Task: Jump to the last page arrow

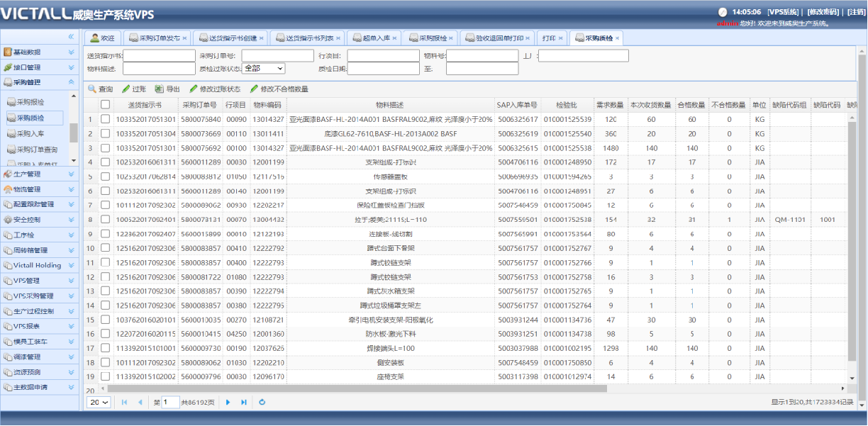Action: coord(244,402)
